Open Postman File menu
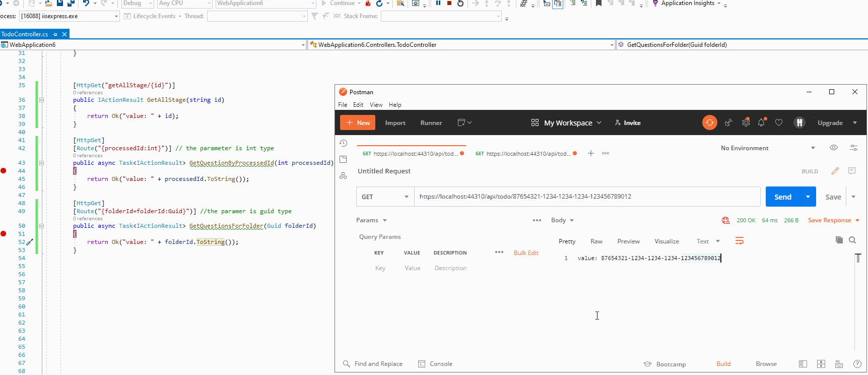Image resolution: width=868 pixels, height=375 pixels. (x=343, y=105)
